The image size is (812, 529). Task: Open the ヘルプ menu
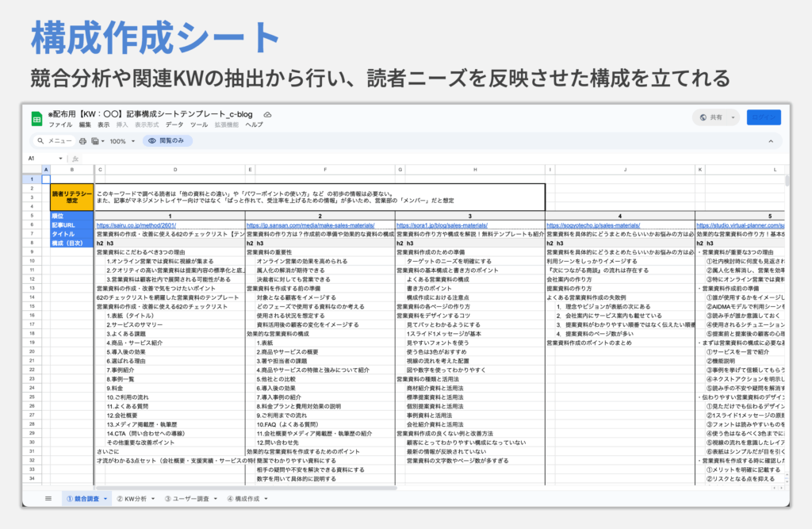[254, 125]
